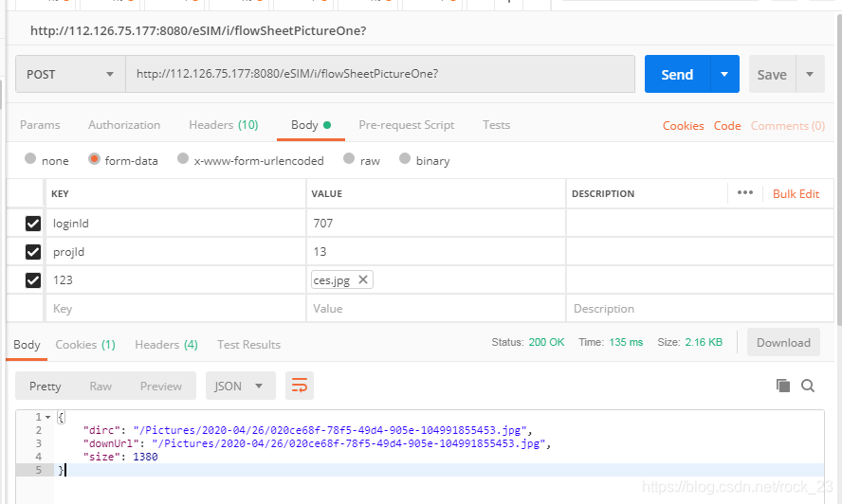Open the Code link
Screen dimensions: 842x504
[x=727, y=126]
